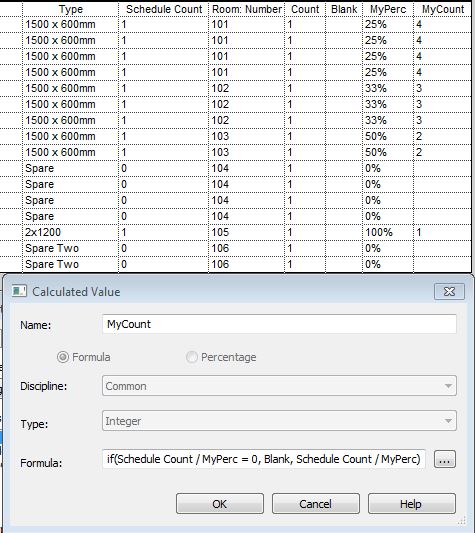The height and width of the screenshot is (533, 475).
Task: Select the Percentage radio button
Action: pyautogui.click(x=192, y=357)
